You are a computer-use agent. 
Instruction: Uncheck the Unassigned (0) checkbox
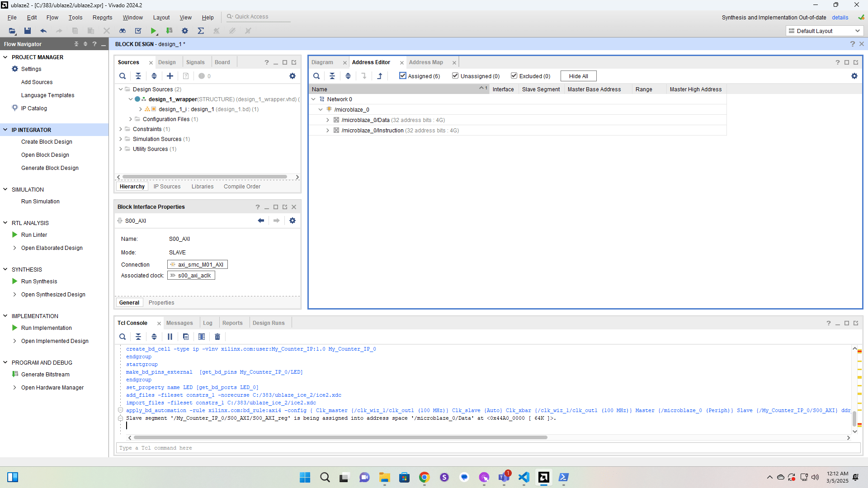coord(455,76)
